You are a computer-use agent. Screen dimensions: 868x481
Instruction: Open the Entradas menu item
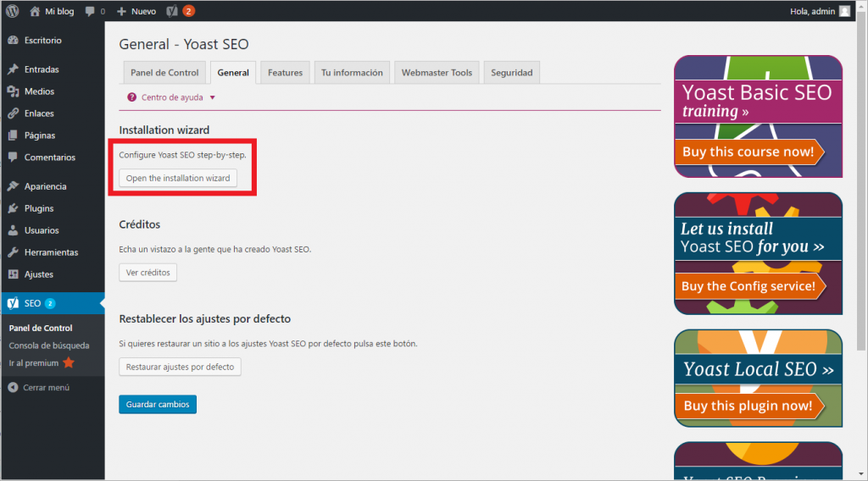pyautogui.click(x=53, y=69)
